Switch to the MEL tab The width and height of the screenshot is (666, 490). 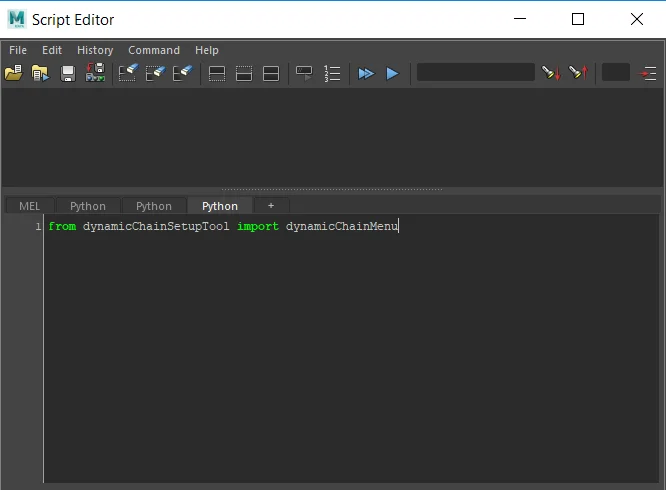(29, 206)
